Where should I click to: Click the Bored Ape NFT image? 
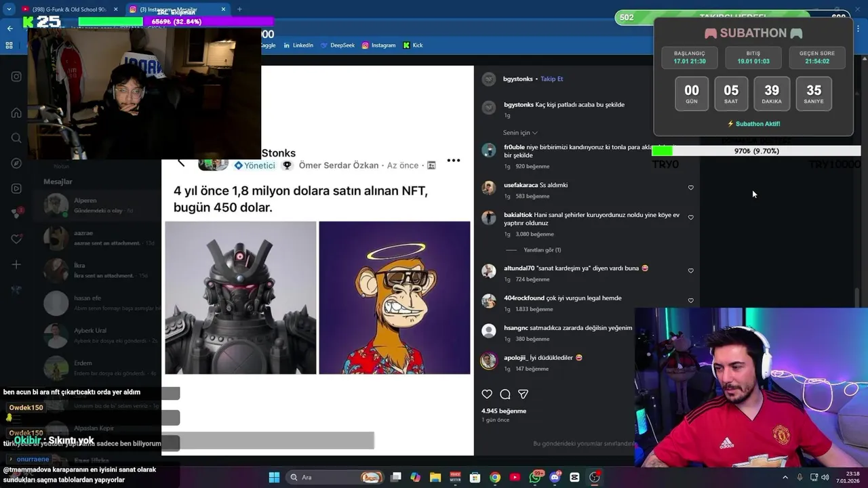tap(394, 298)
